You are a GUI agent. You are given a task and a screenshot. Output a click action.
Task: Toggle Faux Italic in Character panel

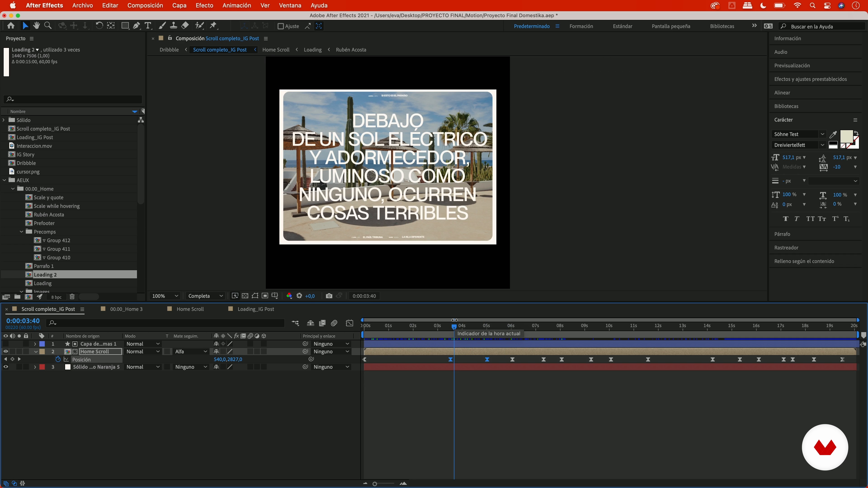point(797,219)
